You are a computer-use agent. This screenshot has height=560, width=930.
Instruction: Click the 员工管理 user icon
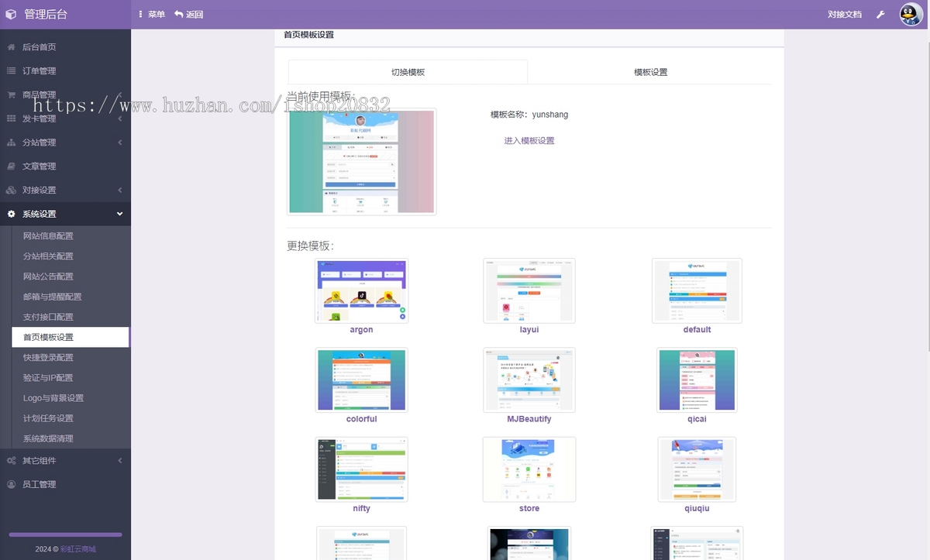[x=11, y=485]
